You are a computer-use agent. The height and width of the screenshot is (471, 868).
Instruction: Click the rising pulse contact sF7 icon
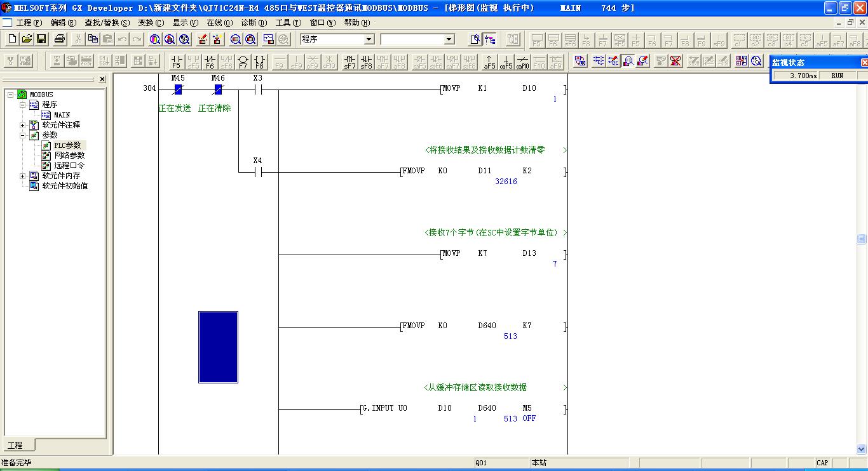(349, 61)
